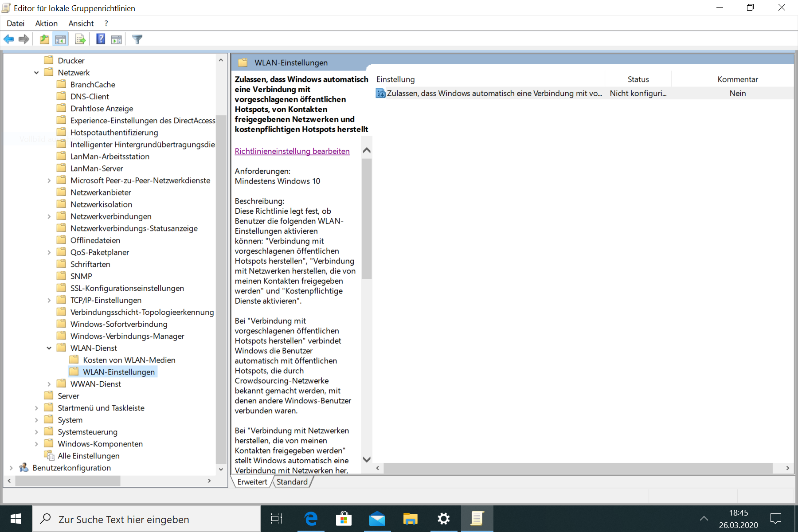Click the Back navigation arrow

pyautogui.click(x=8, y=39)
